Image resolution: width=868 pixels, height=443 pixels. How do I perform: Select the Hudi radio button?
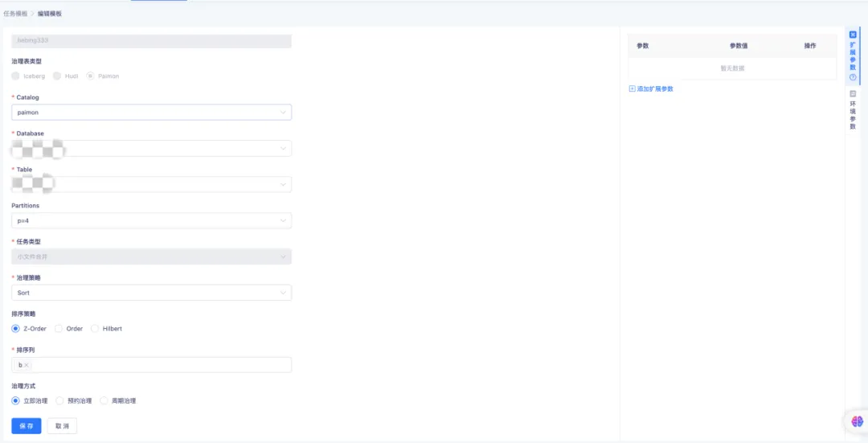(x=56, y=76)
